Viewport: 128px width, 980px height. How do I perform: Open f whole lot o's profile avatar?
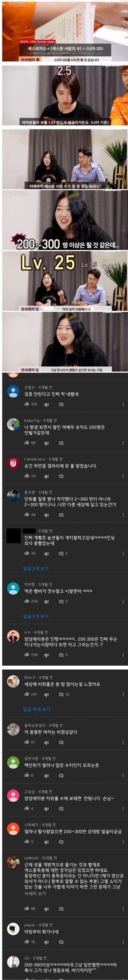tap(13, 463)
